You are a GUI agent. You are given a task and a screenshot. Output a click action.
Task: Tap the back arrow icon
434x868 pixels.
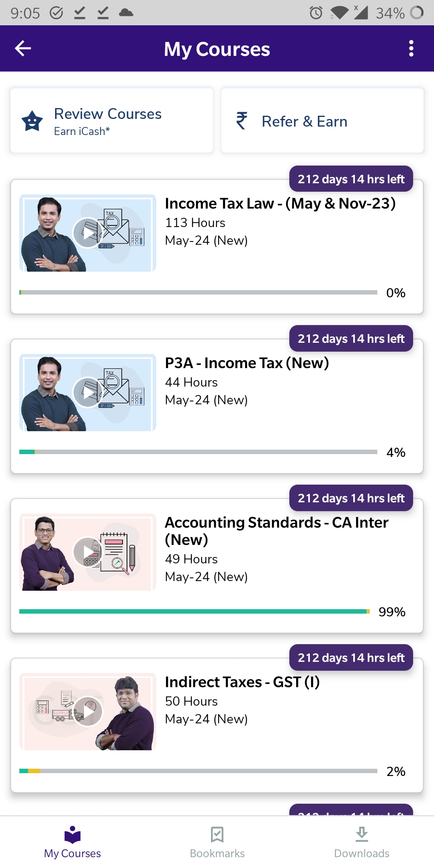pos(23,49)
